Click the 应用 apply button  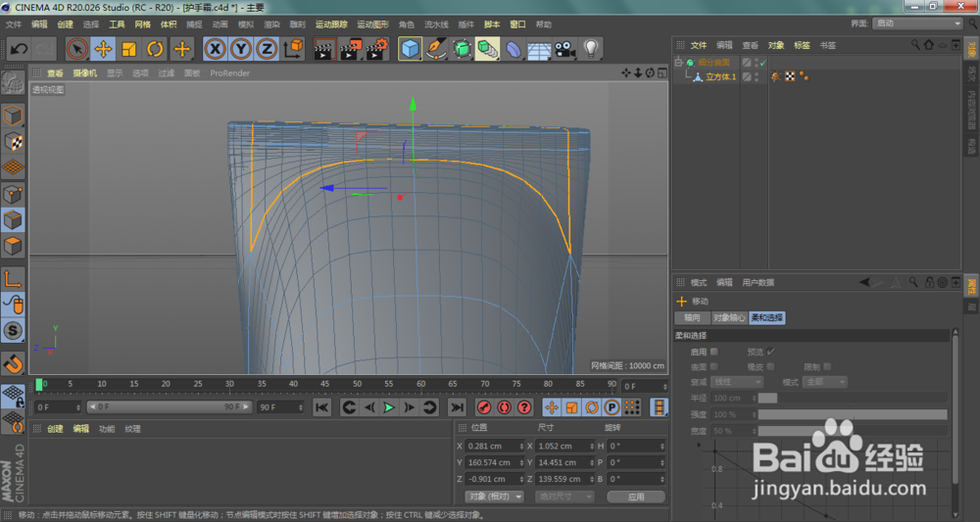pos(636,497)
